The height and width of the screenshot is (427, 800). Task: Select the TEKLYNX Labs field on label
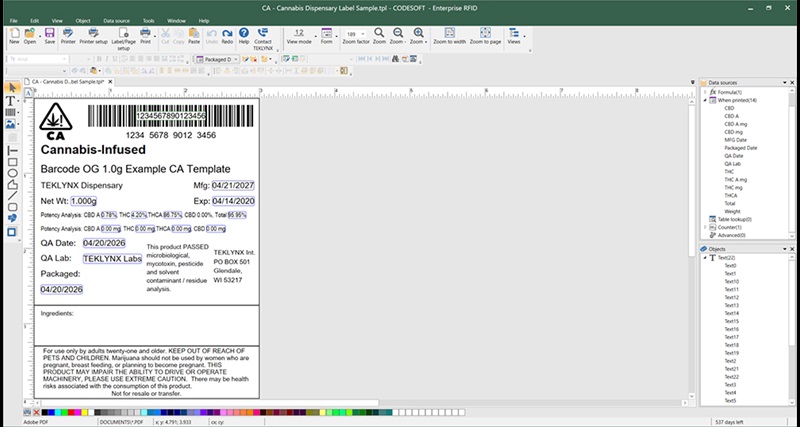[x=112, y=259]
